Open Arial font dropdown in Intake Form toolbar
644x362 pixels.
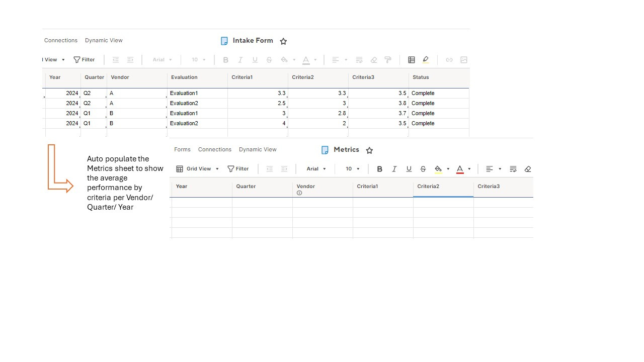click(163, 60)
